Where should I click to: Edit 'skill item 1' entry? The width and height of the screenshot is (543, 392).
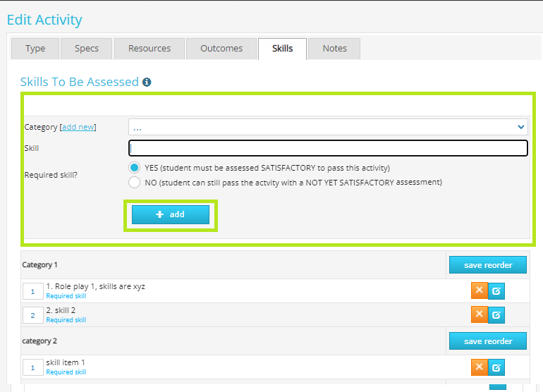point(496,367)
